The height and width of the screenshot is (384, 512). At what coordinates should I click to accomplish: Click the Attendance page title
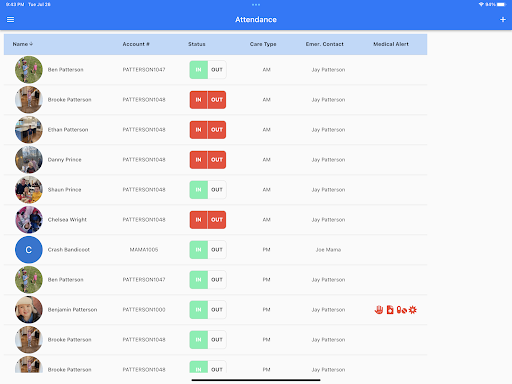pyautogui.click(x=256, y=20)
